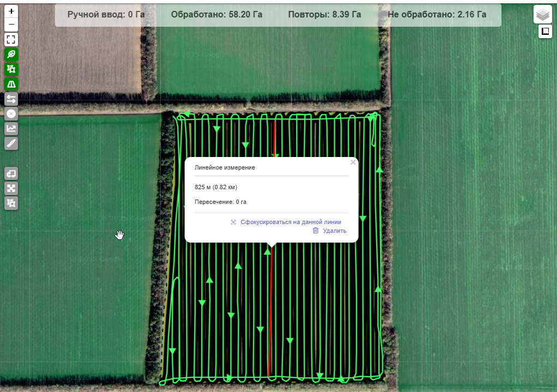Open the line chart tool

(x=11, y=129)
